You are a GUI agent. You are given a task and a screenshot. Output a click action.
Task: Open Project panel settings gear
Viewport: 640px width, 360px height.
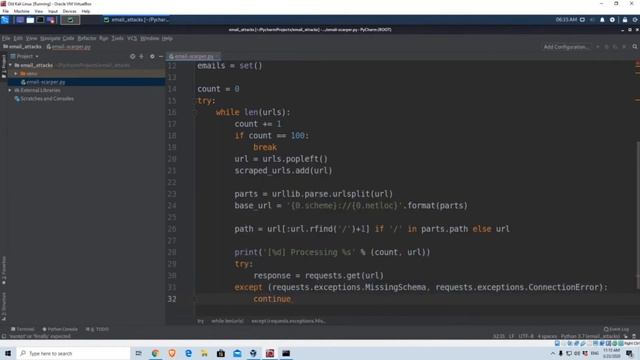152,56
